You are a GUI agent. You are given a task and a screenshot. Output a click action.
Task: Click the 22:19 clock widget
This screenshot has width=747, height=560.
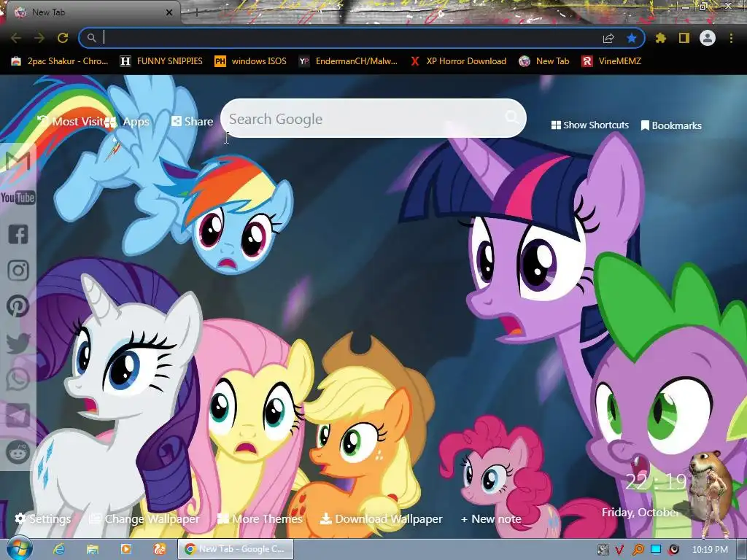tap(656, 482)
